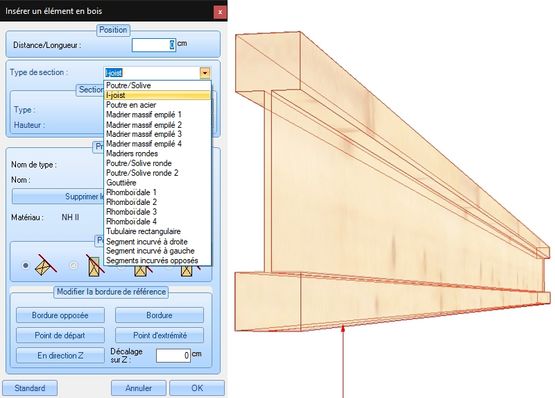The height and width of the screenshot is (398, 555).
Task: Select 'Madrier massif empilé 1'
Action: click(x=158, y=115)
